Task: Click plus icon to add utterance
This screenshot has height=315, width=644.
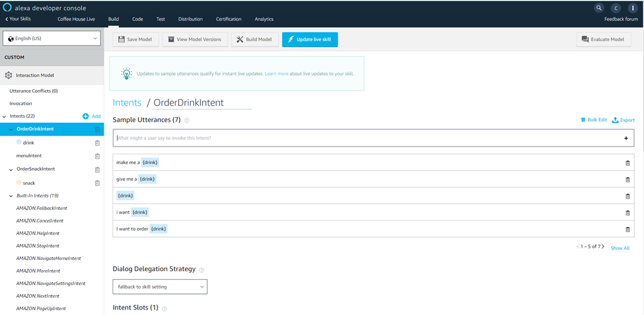Action: click(626, 138)
